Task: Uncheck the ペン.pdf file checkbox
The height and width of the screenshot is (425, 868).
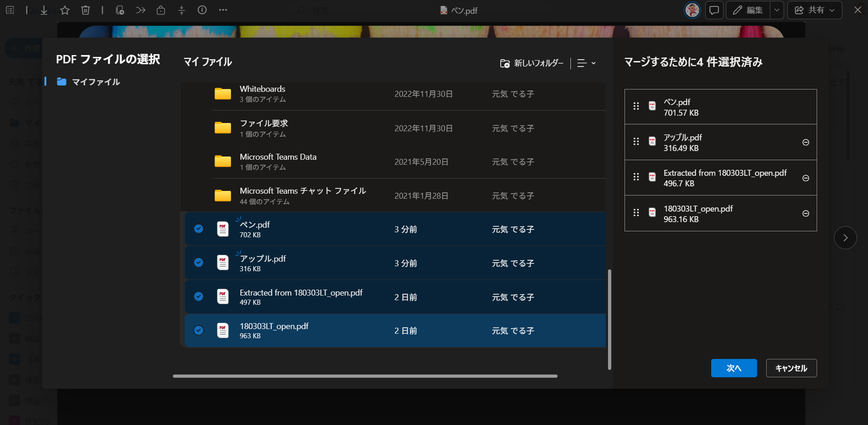Action: [x=199, y=229]
